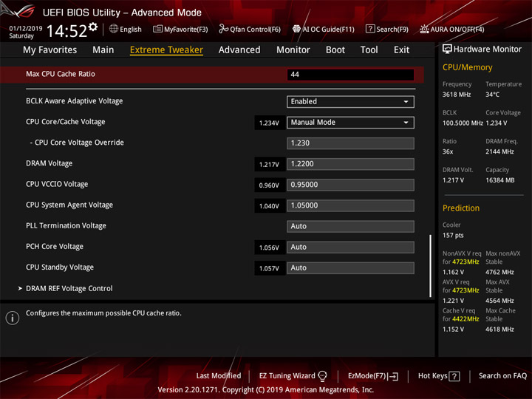Go to the Boot tab
532x399 pixels.
click(x=335, y=50)
